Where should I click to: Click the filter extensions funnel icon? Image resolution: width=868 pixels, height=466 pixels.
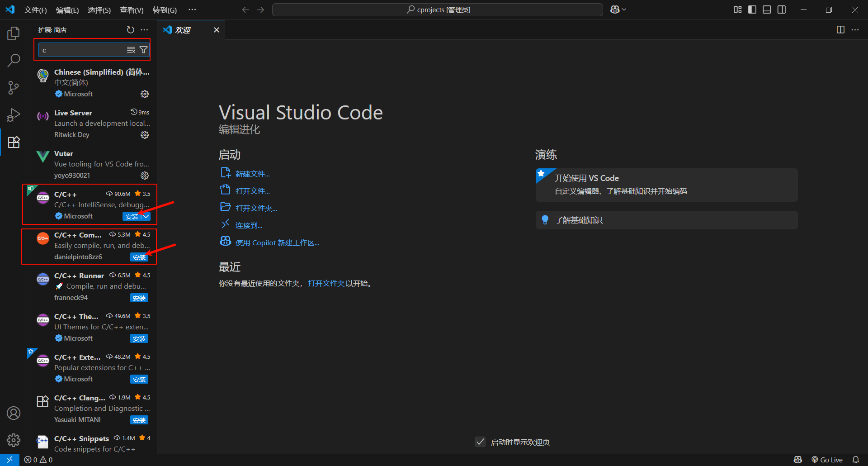tap(143, 50)
